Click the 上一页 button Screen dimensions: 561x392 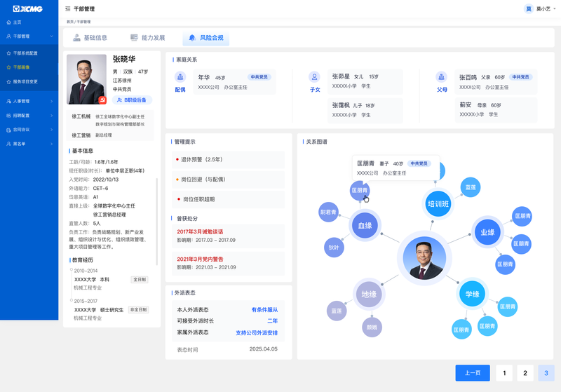(473, 373)
